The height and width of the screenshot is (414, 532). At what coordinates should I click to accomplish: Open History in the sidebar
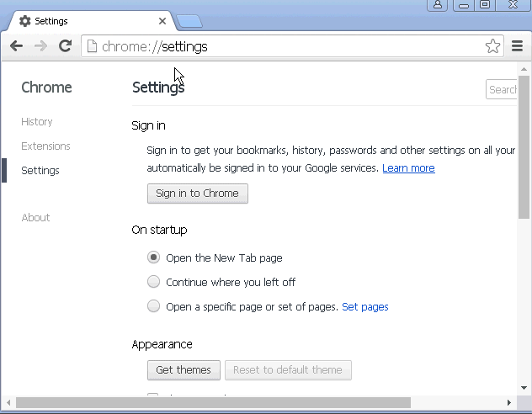tap(37, 122)
